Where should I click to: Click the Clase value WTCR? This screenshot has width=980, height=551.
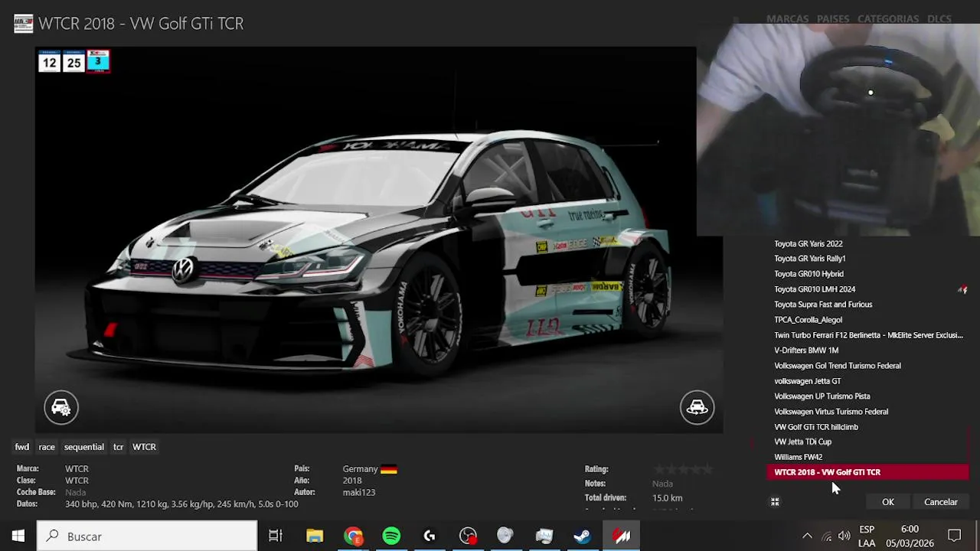(77, 481)
